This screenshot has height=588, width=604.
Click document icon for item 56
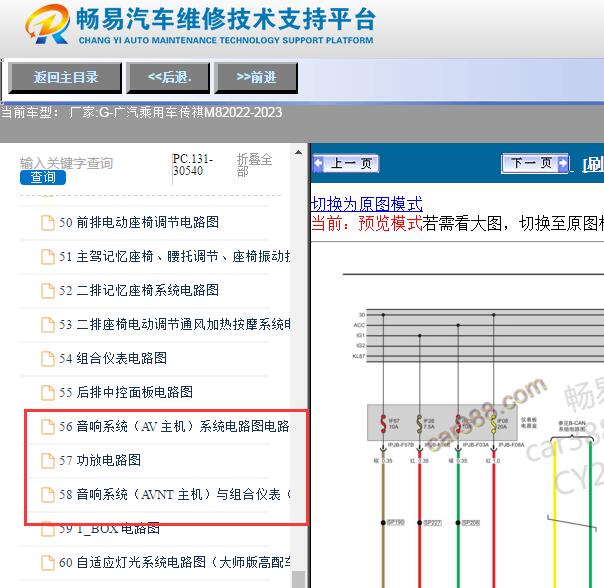(48, 427)
